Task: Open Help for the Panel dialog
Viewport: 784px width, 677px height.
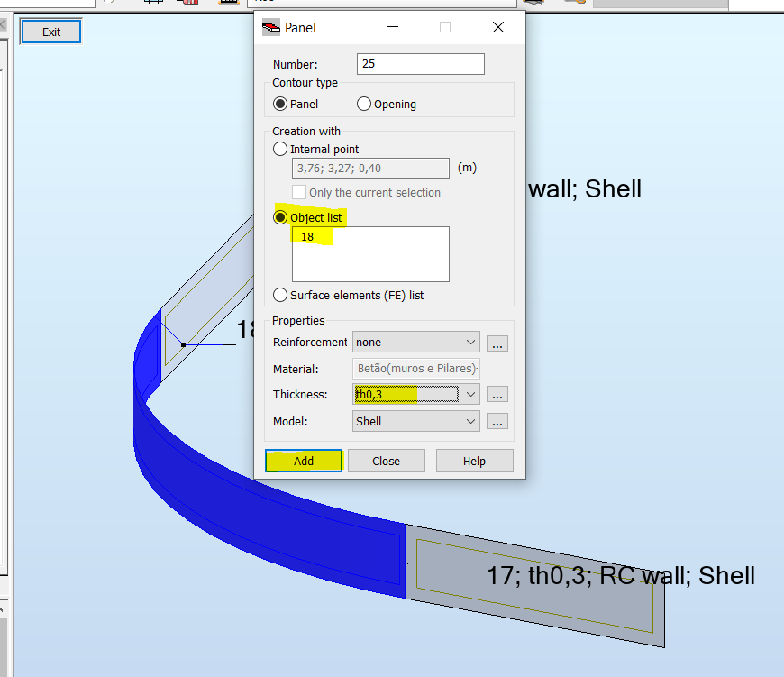Action: [474, 461]
